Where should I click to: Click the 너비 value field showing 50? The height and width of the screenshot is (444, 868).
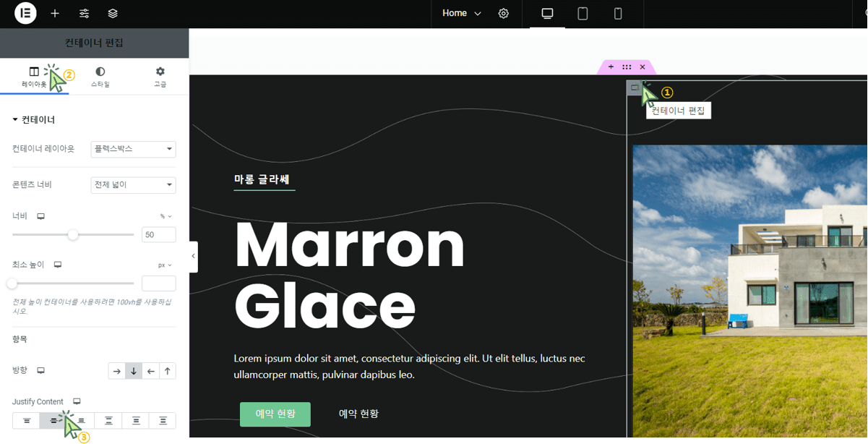click(159, 234)
